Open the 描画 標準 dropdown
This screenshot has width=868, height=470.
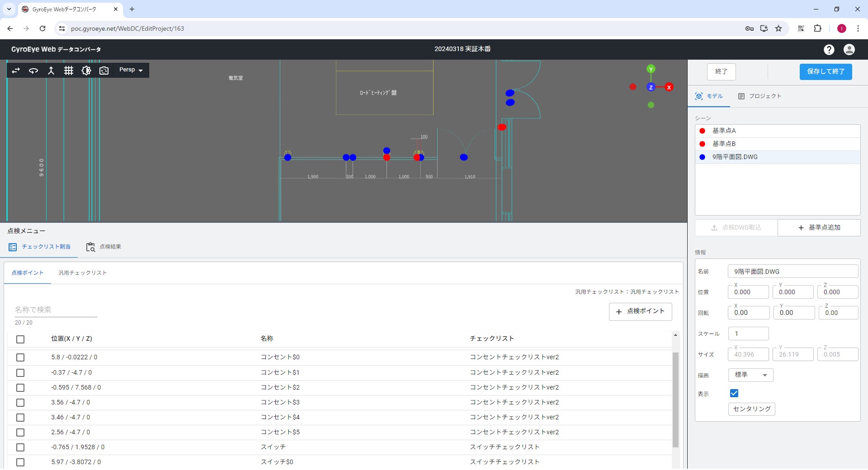point(750,375)
